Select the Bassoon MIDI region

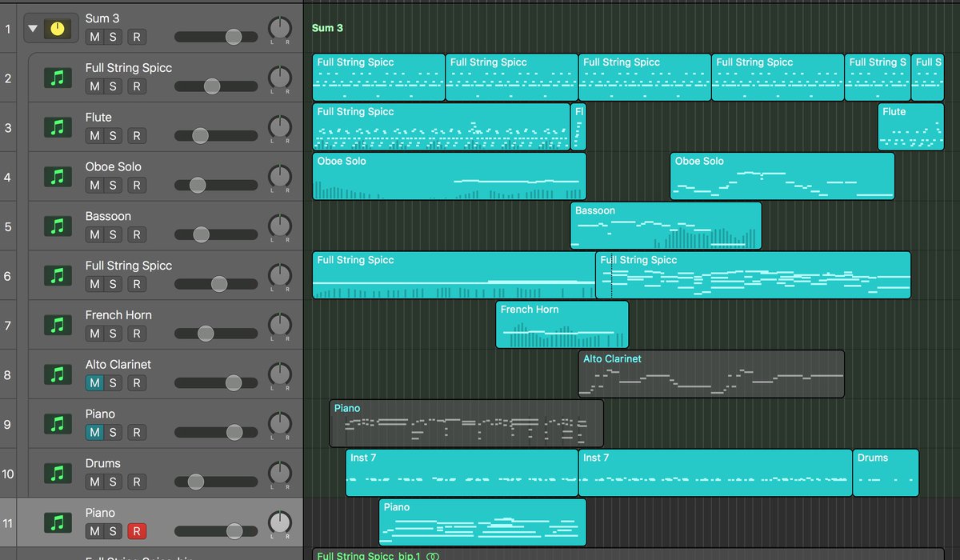click(x=666, y=226)
